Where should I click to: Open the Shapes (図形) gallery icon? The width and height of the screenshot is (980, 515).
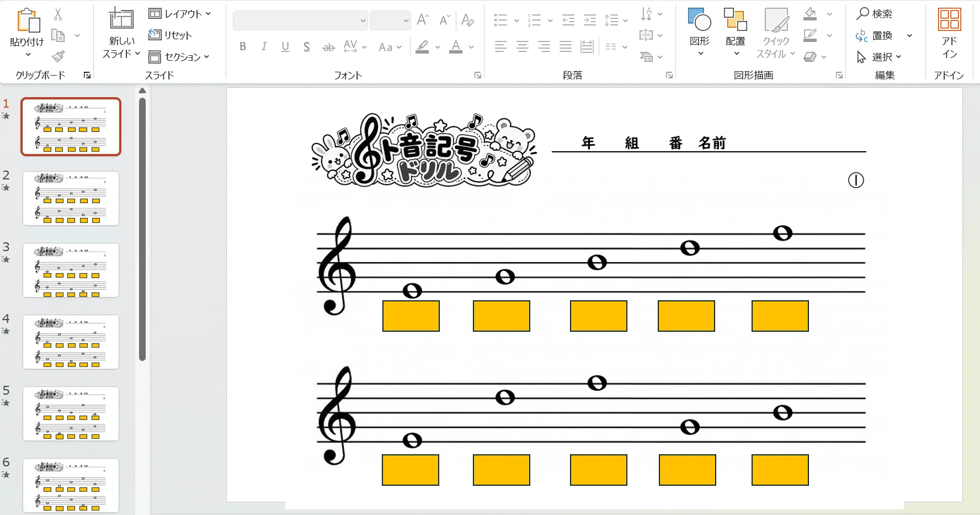click(x=699, y=20)
